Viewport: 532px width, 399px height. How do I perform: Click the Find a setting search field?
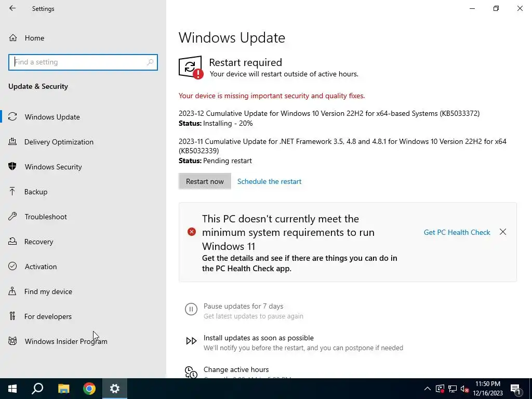83,62
